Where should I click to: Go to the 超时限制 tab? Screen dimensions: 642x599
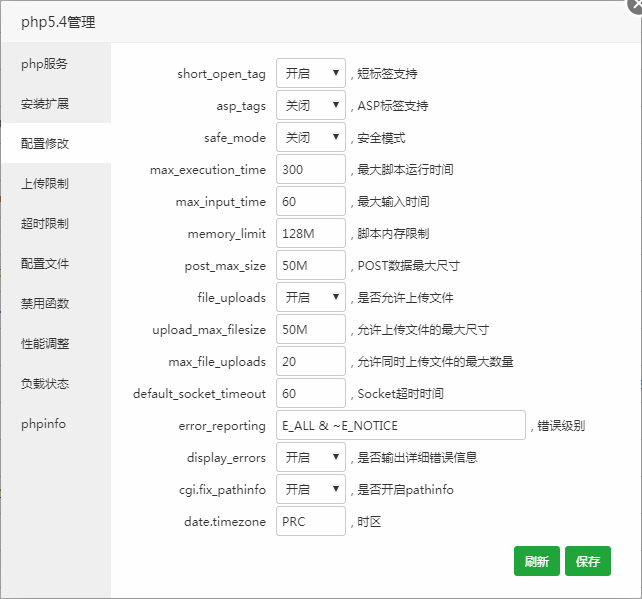45,224
